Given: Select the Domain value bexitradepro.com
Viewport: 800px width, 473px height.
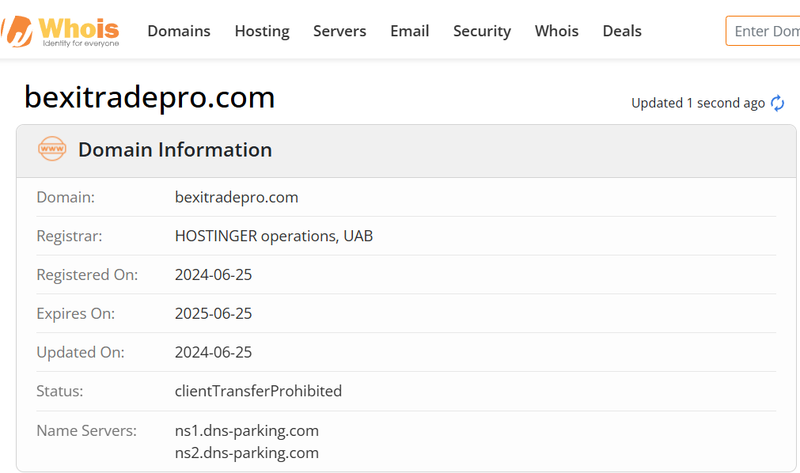Looking at the screenshot, I should coord(236,197).
